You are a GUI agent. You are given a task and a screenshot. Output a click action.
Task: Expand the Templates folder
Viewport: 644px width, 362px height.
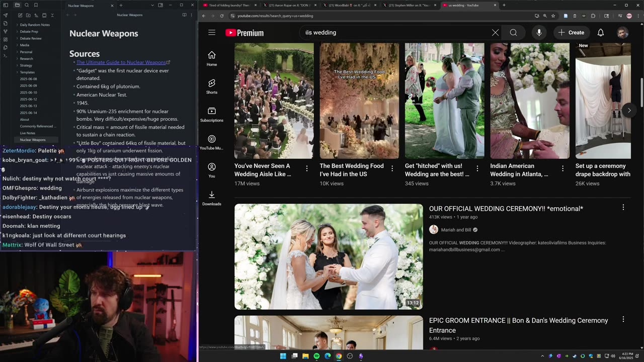pyautogui.click(x=27, y=72)
